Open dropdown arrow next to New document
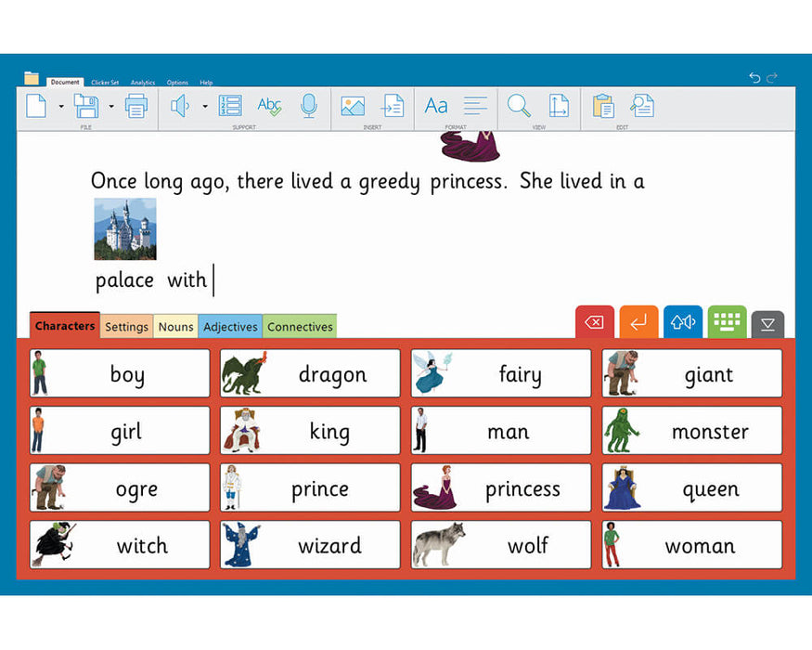This screenshot has width=812, height=650. tap(61, 107)
